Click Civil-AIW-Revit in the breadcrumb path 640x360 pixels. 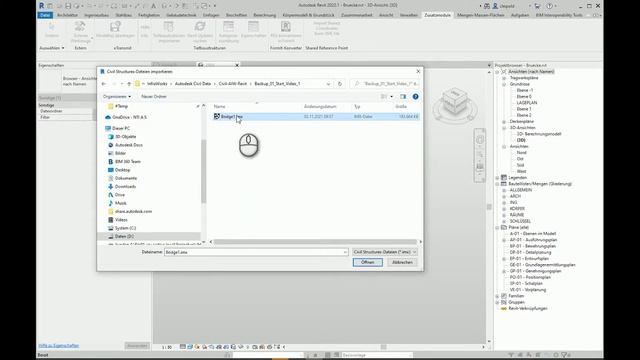tap(233, 84)
